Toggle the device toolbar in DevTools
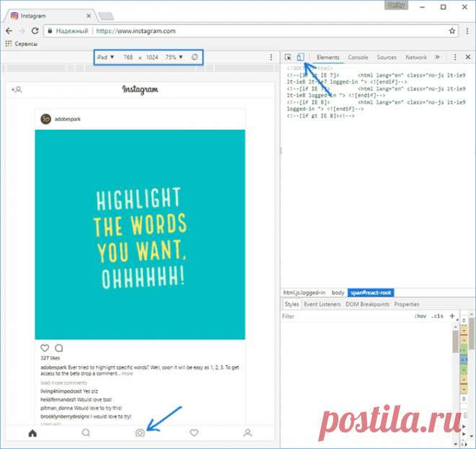Viewport: 476px width, 449px height. click(x=301, y=57)
